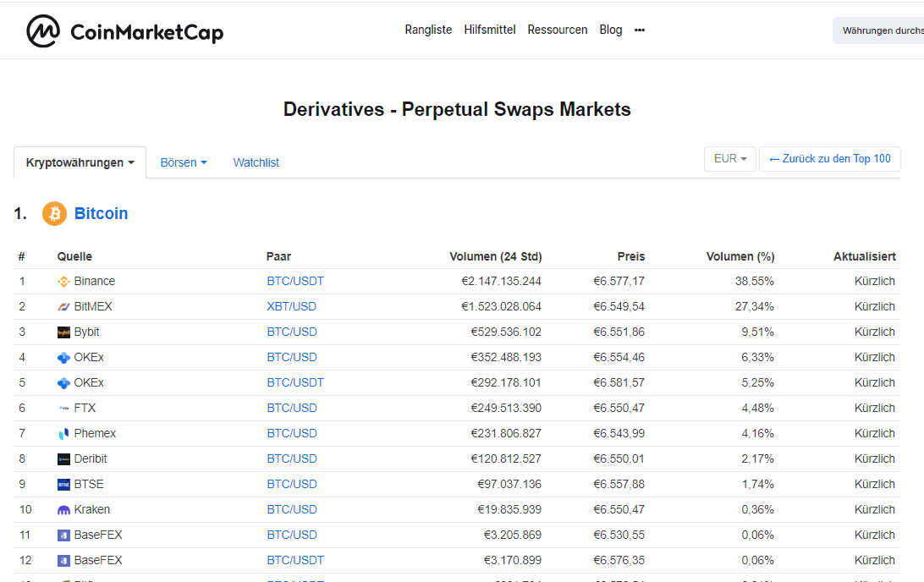Open Bybit BTC/USD pair link
Viewport: 924px width, 582px height.
pos(292,332)
